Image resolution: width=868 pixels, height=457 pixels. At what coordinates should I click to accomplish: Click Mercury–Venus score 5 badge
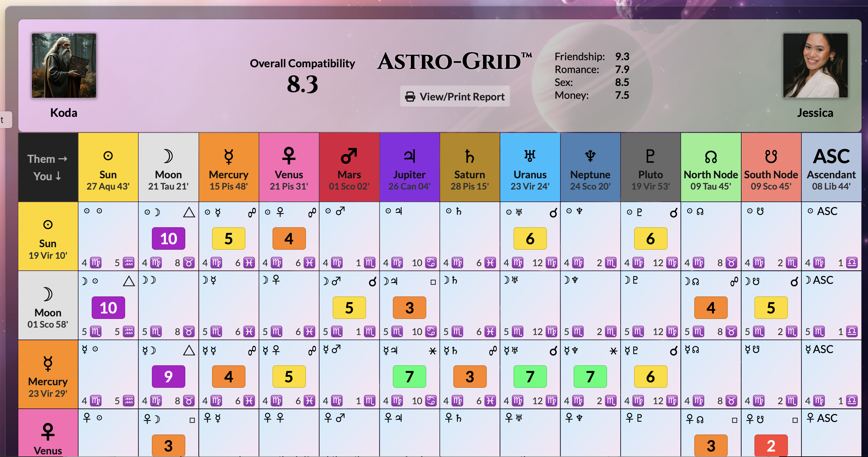tap(289, 377)
